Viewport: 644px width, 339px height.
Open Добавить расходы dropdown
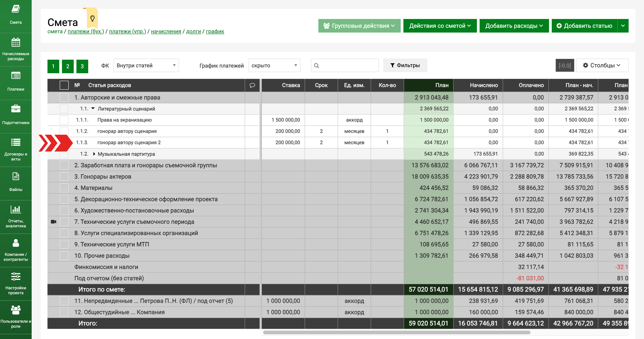tap(514, 26)
